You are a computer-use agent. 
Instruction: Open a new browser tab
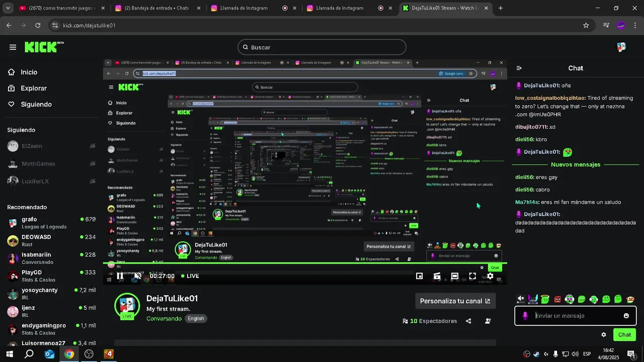(501, 8)
